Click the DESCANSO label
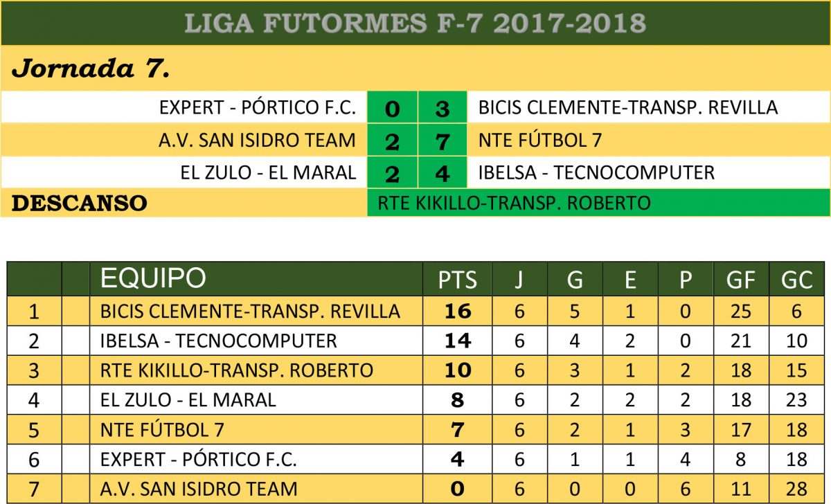 [80, 204]
